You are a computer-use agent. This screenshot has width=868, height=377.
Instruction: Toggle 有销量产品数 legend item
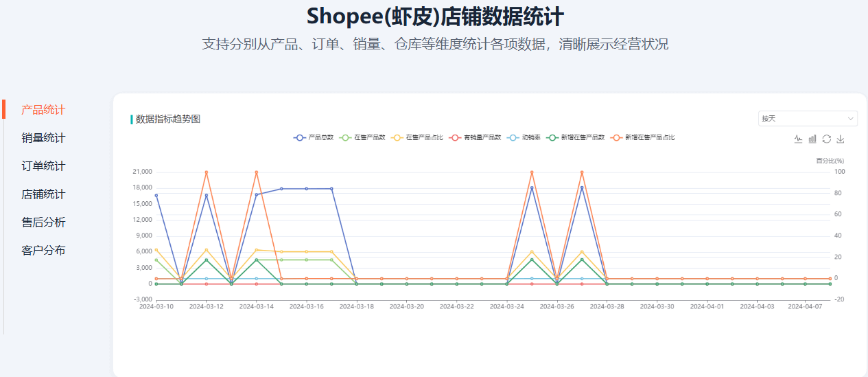pos(475,137)
